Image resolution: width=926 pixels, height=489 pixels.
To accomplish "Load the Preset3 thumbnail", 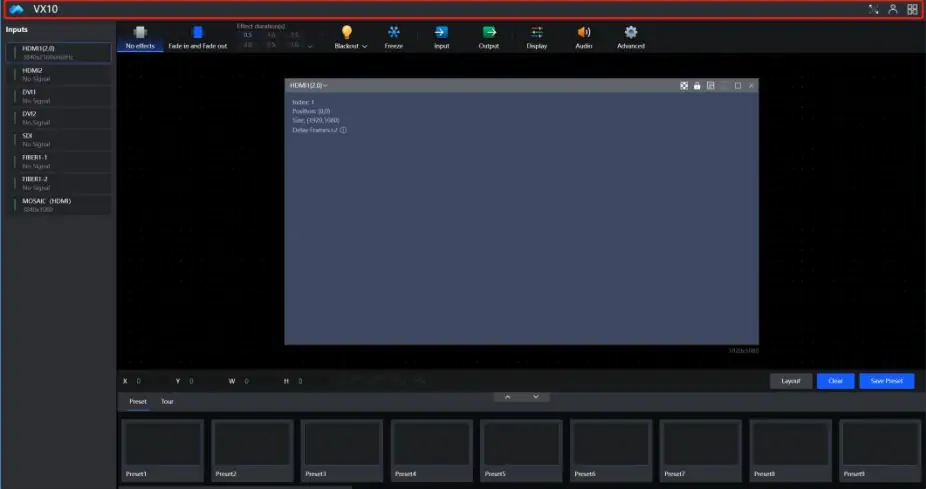I will (342, 450).
